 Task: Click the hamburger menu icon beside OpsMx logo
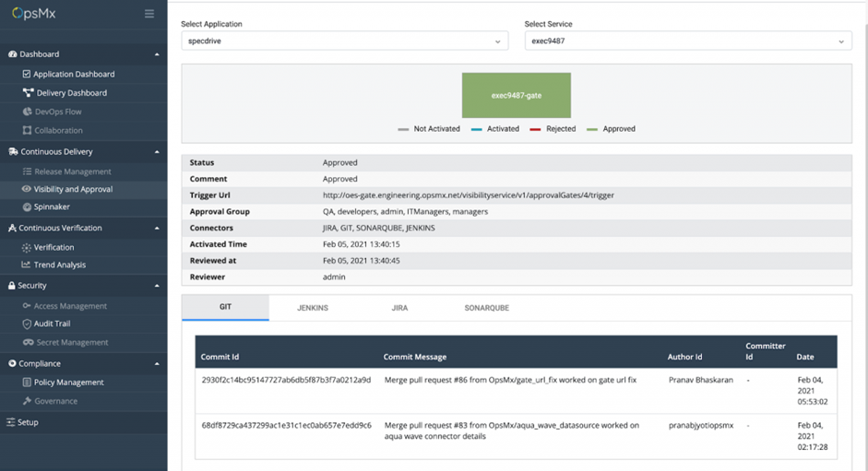(x=149, y=14)
